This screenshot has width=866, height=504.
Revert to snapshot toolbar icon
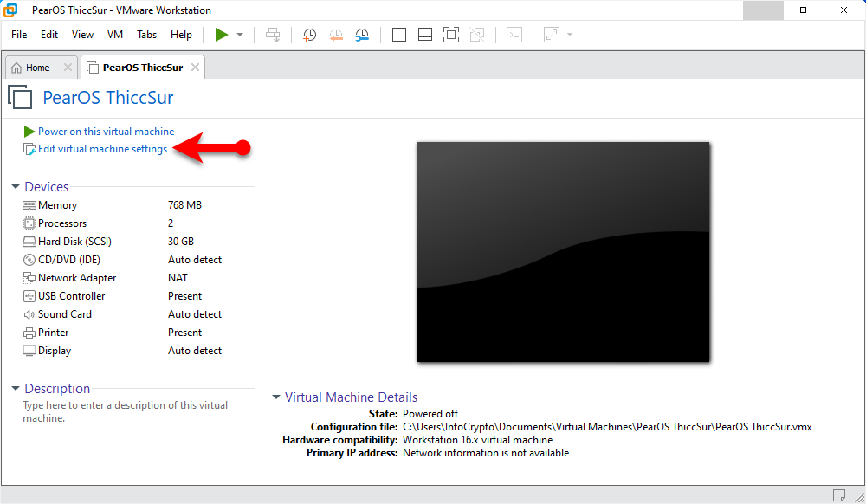pos(336,35)
